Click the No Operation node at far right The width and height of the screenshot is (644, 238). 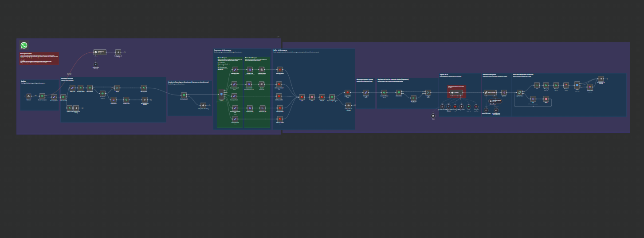601,79
